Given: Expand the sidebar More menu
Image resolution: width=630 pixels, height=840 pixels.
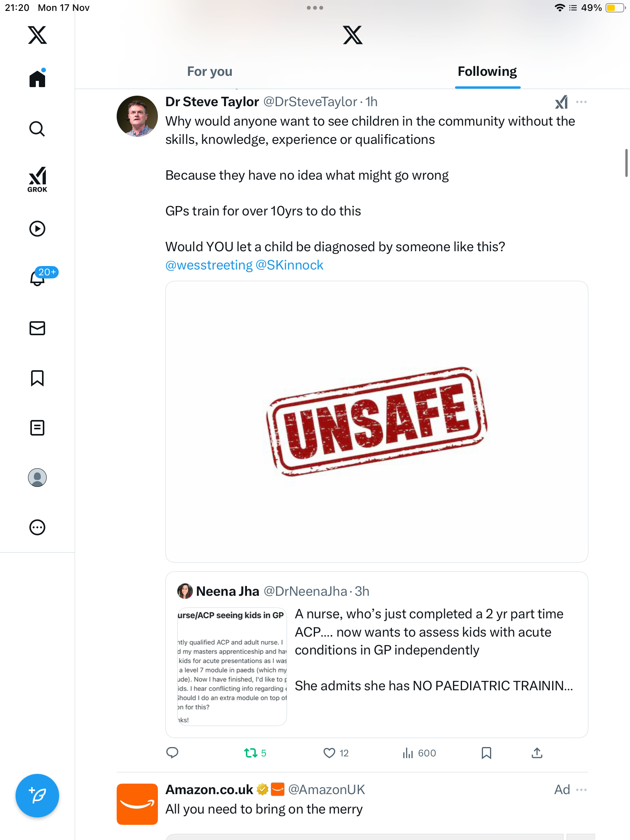Looking at the screenshot, I should click(x=37, y=527).
